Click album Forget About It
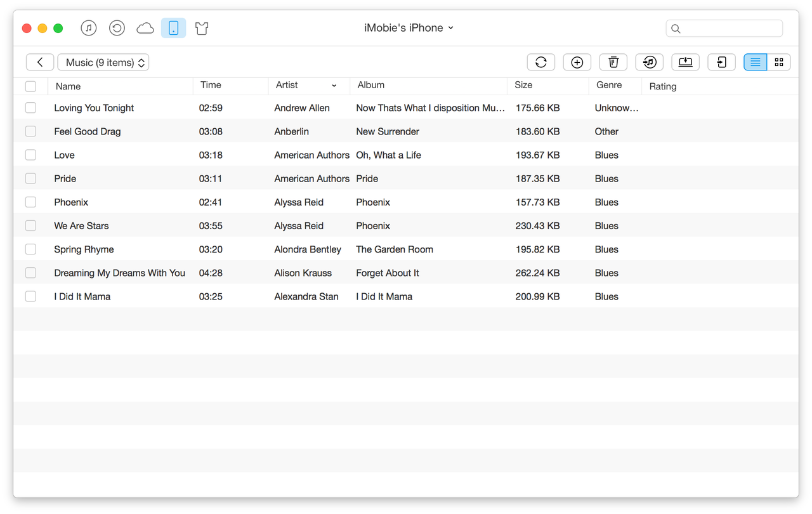812x514 pixels. pyautogui.click(x=388, y=273)
